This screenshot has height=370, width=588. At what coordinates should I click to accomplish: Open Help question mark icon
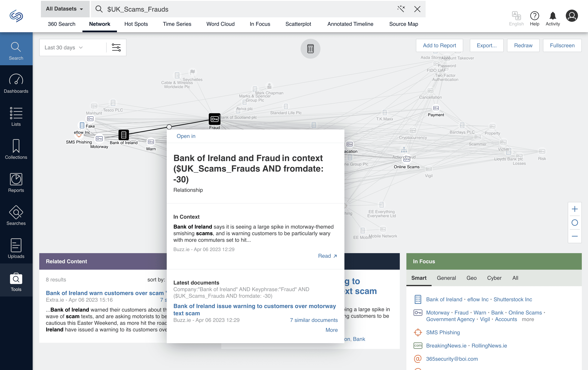pyautogui.click(x=534, y=18)
